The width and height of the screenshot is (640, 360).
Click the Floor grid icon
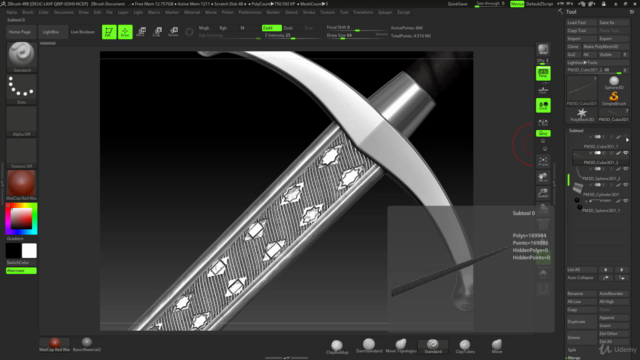point(543,90)
